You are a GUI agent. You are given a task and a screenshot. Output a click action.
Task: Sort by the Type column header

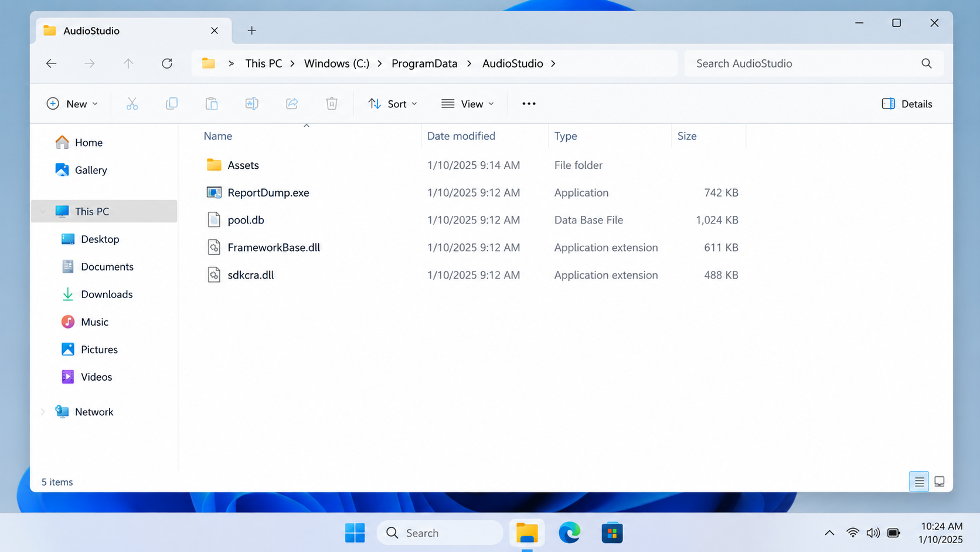click(566, 136)
